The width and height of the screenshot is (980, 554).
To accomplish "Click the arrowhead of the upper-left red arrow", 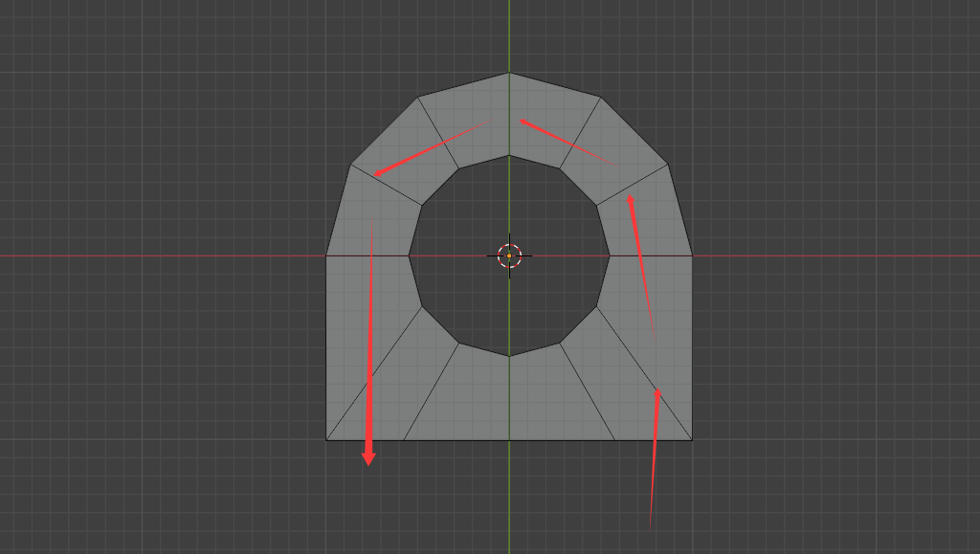I will coord(377,173).
